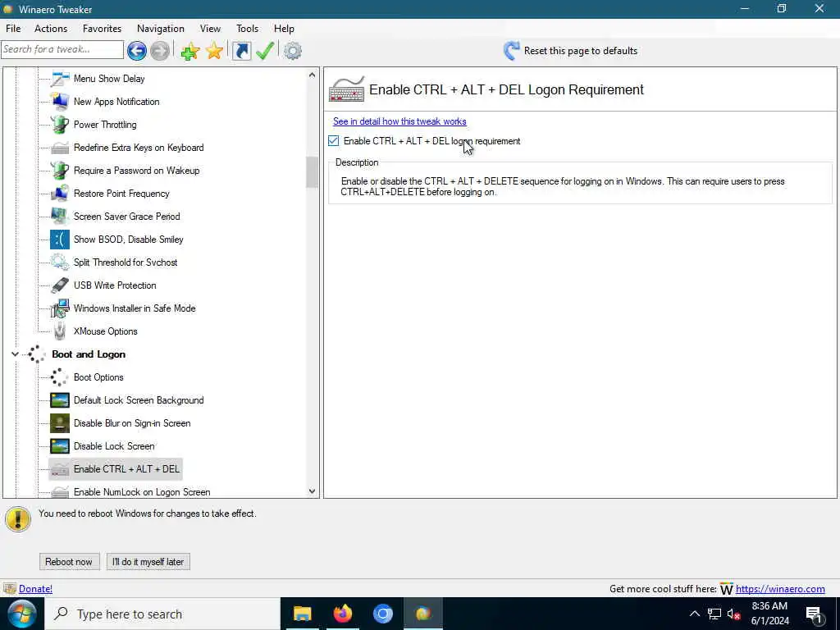This screenshot has width=840, height=630.
Task: Click the Power Throttling icon
Action: (x=59, y=125)
